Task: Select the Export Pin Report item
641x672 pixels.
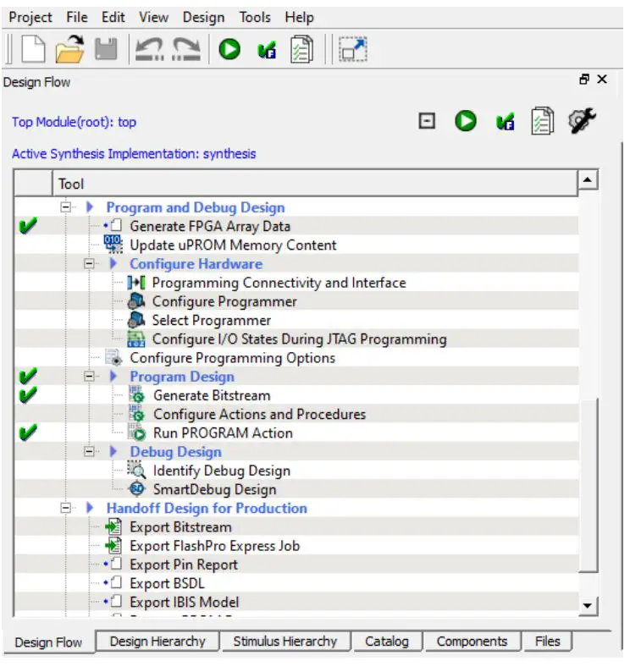Action: pos(184,565)
